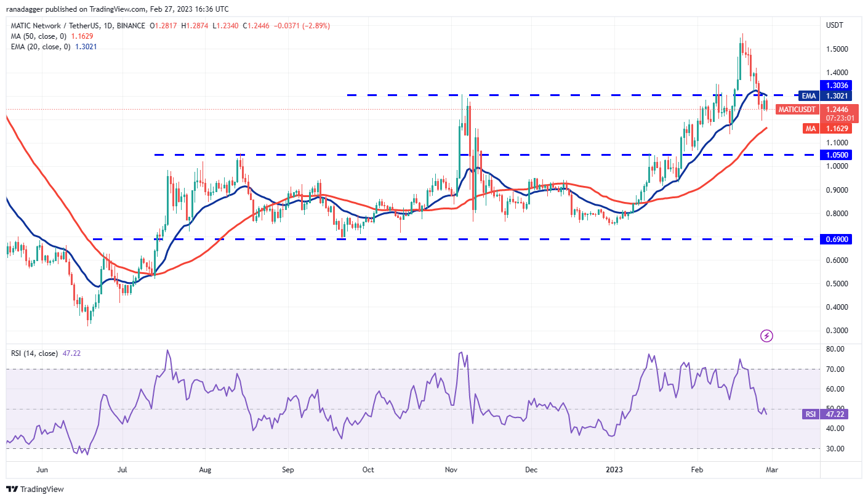Click the red MATICUSDT price-axis tag
The image size is (868, 500).
pyautogui.click(x=797, y=110)
